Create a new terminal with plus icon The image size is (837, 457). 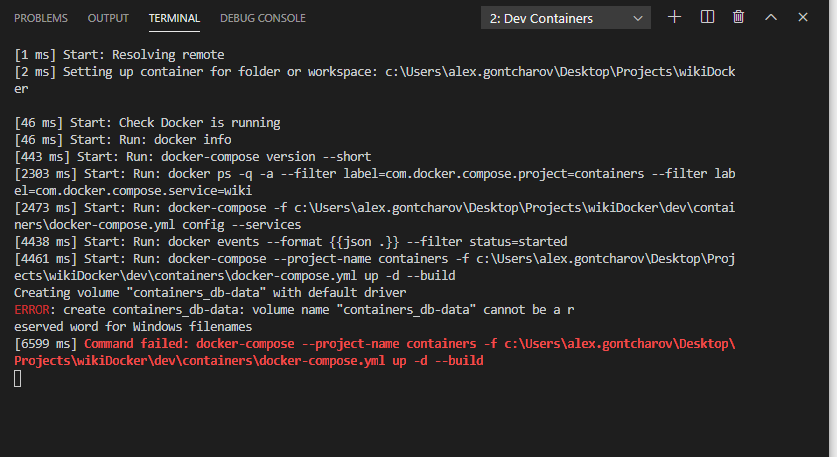tap(674, 17)
